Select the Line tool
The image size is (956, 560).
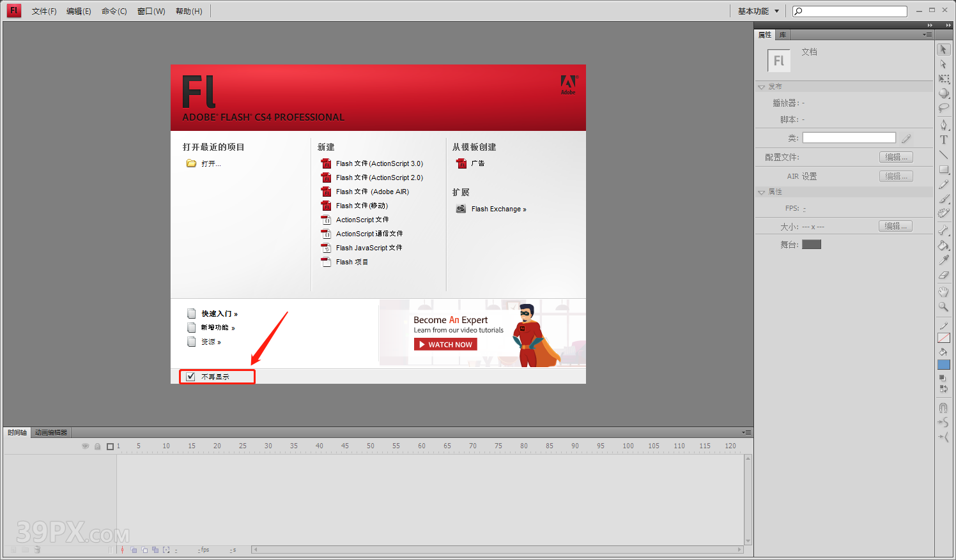pyautogui.click(x=943, y=155)
